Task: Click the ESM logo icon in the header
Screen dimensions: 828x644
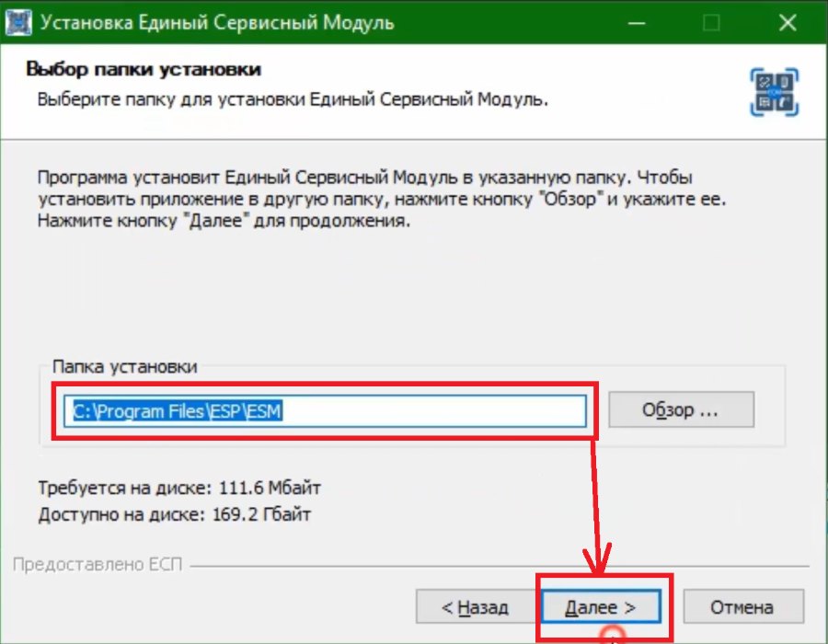Action: (x=774, y=92)
